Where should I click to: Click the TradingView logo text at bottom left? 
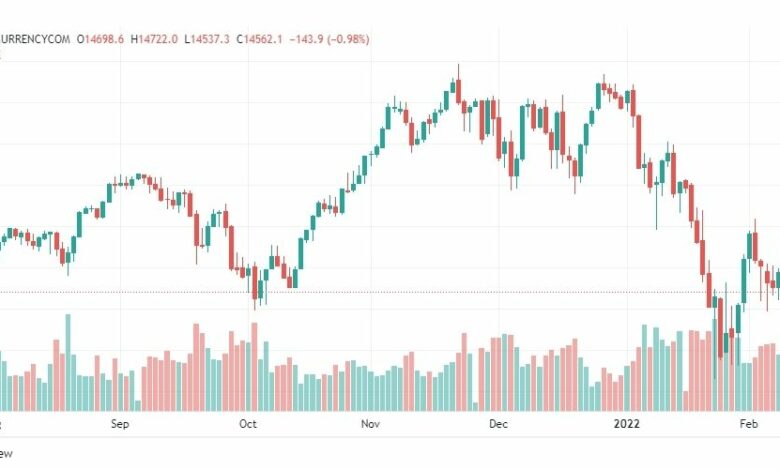tap(5, 453)
